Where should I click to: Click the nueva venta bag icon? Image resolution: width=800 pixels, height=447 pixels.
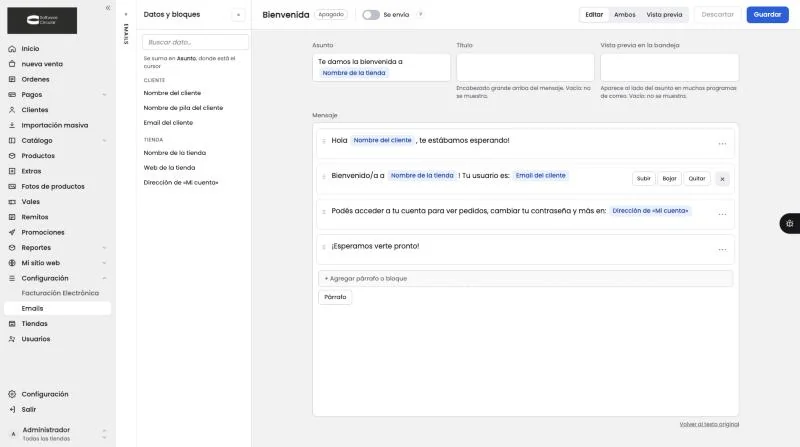(x=12, y=64)
